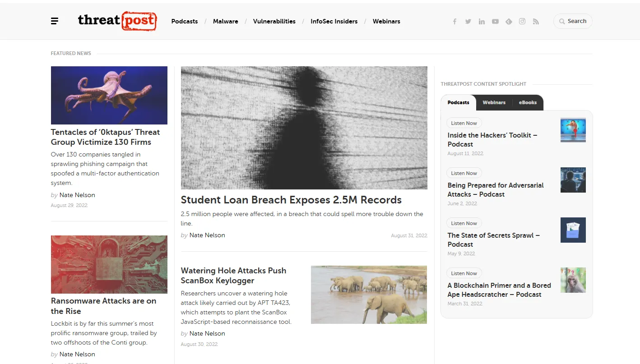Image resolution: width=640 pixels, height=364 pixels.
Task: Switch to the Webinars spotlight tab
Action: [x=494, y=102]
